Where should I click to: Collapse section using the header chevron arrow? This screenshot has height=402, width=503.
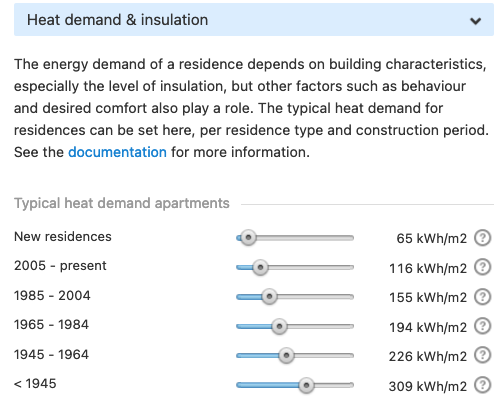[x=475, y=21]
